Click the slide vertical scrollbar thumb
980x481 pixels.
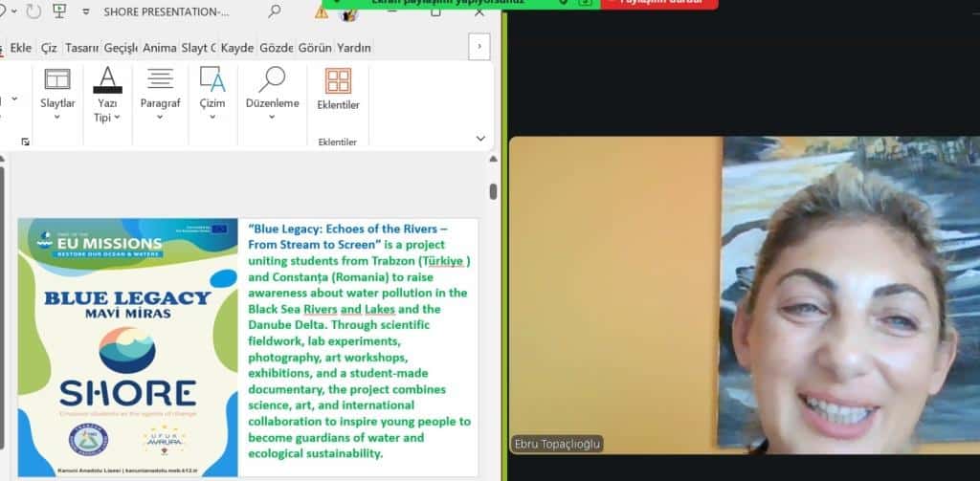click(x=494, y=191)
